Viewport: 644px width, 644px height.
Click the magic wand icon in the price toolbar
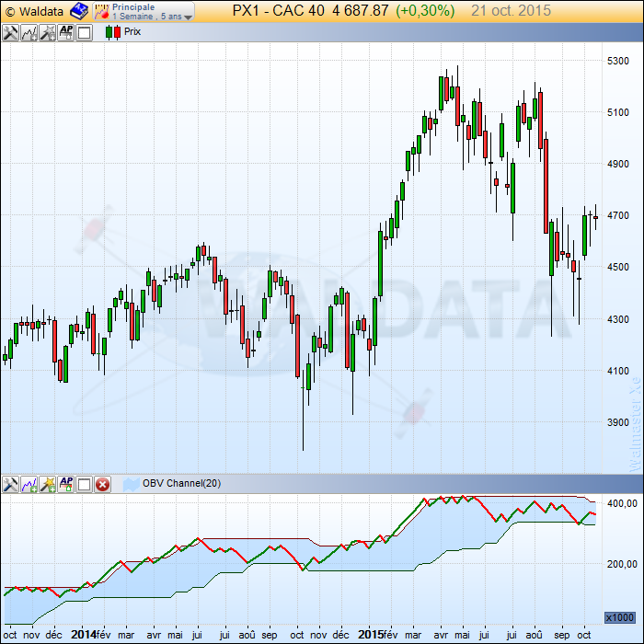click(x=47, y=32)
